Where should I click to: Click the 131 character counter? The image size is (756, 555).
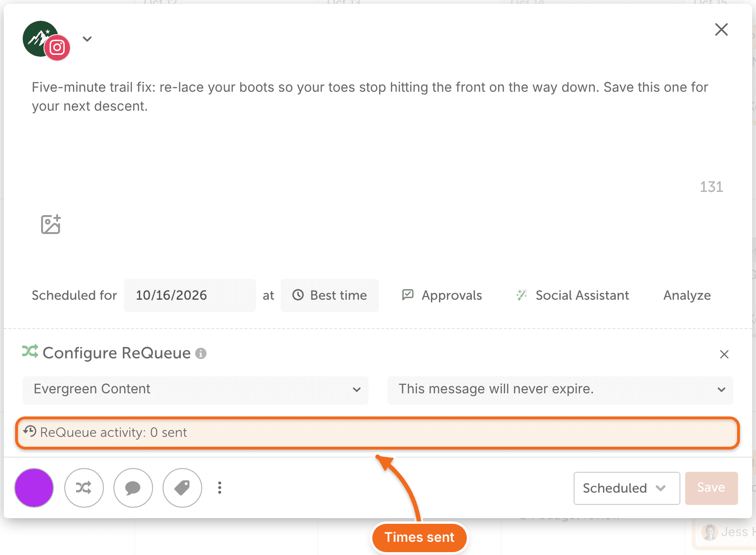coord(712,187)
